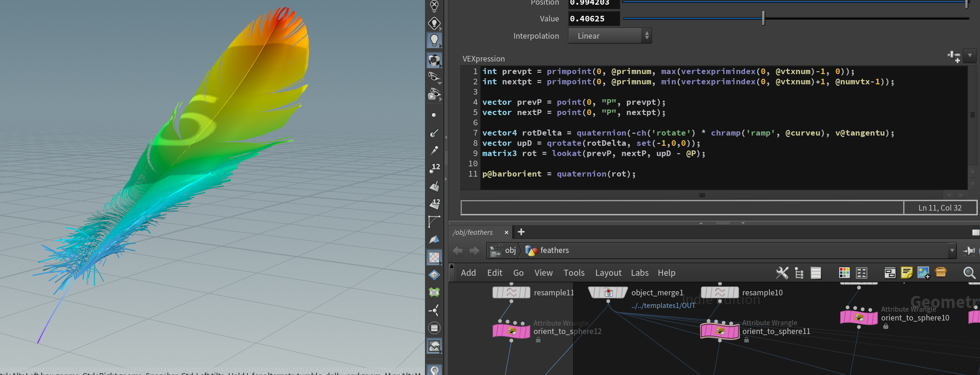Click the sticky note icon in network toolbar
This screenshot has height=375, width=980.
point(906,273)
